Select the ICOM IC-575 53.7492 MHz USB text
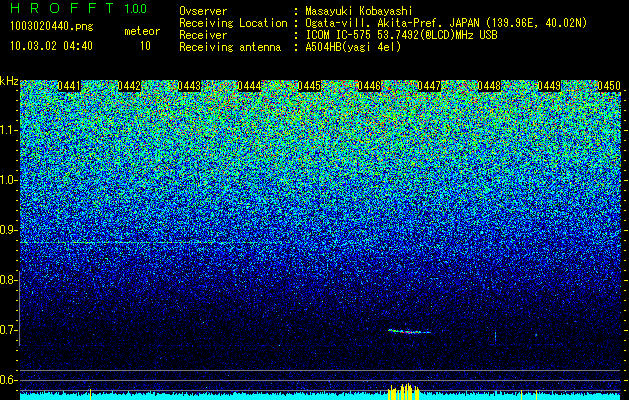The width and height of the screenshot is (629, 400). click(401, 35)
